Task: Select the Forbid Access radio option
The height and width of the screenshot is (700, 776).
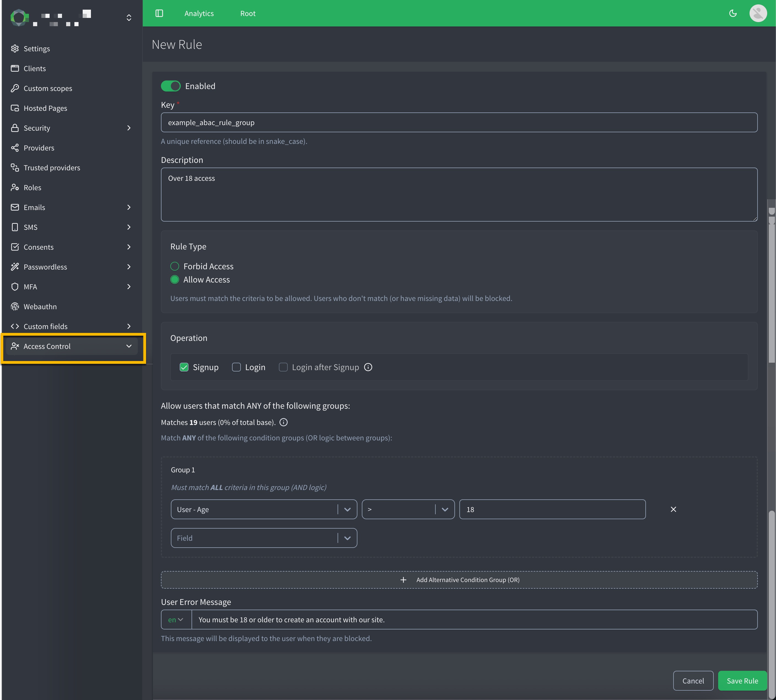Action: pos(175,266)
